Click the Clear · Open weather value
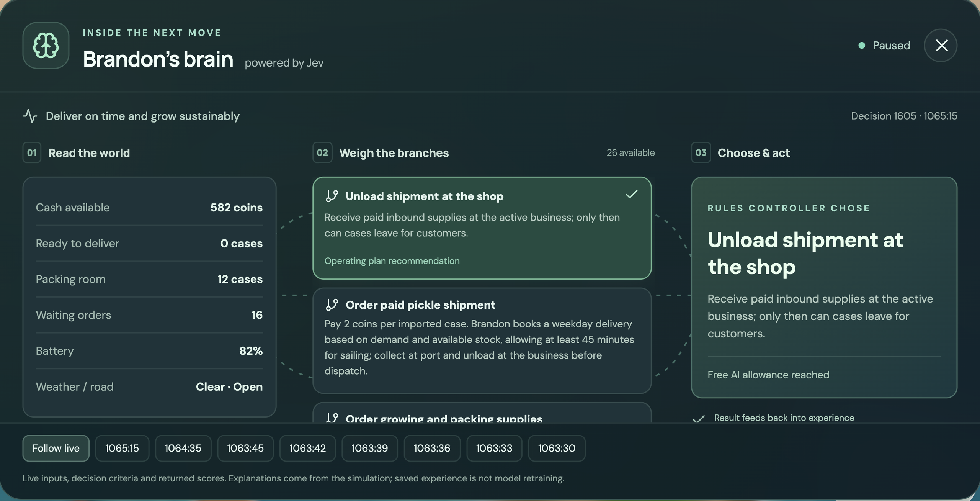The width and height of the screenshot is (980, 501). (x=229, y=387)
